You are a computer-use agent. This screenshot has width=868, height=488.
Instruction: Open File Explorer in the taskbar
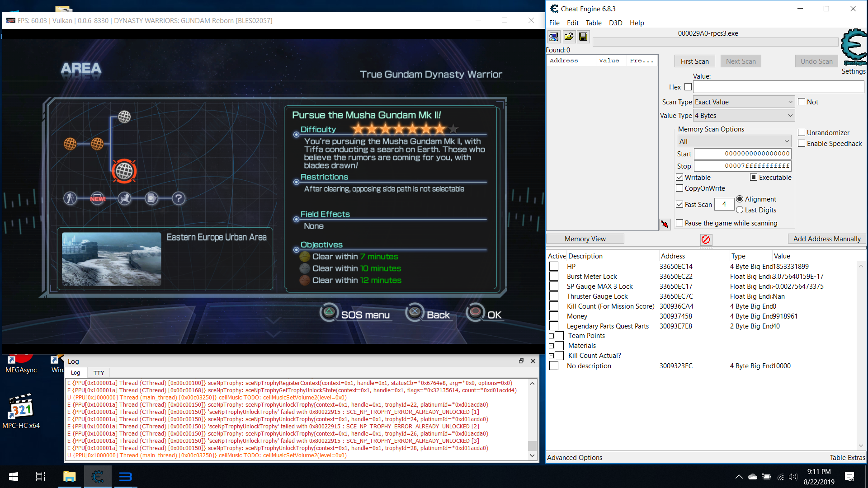click(69, 477)
